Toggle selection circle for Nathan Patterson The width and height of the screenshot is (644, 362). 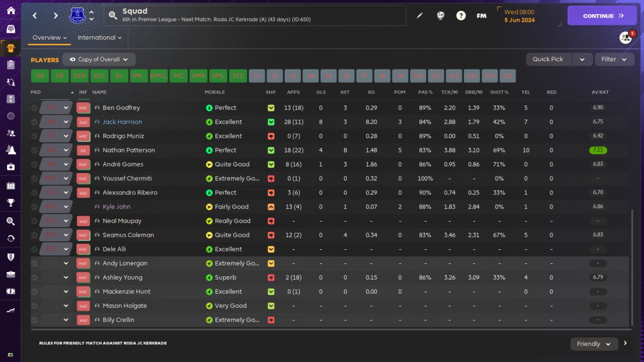pyautogui.click(x=34, y=150)
